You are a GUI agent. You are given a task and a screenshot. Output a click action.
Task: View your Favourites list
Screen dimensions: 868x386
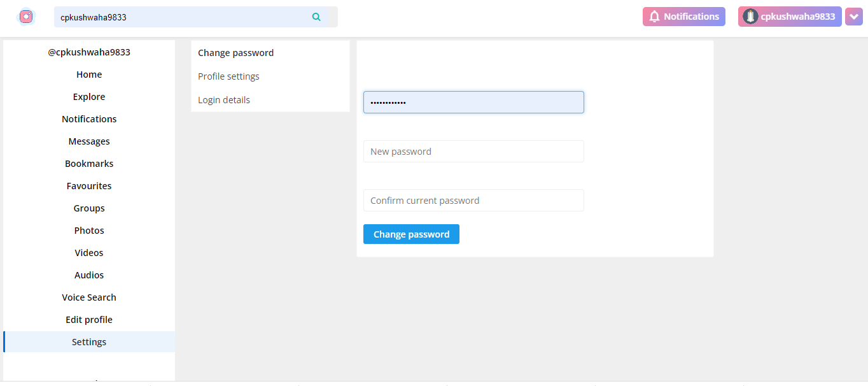click(88, 185)
